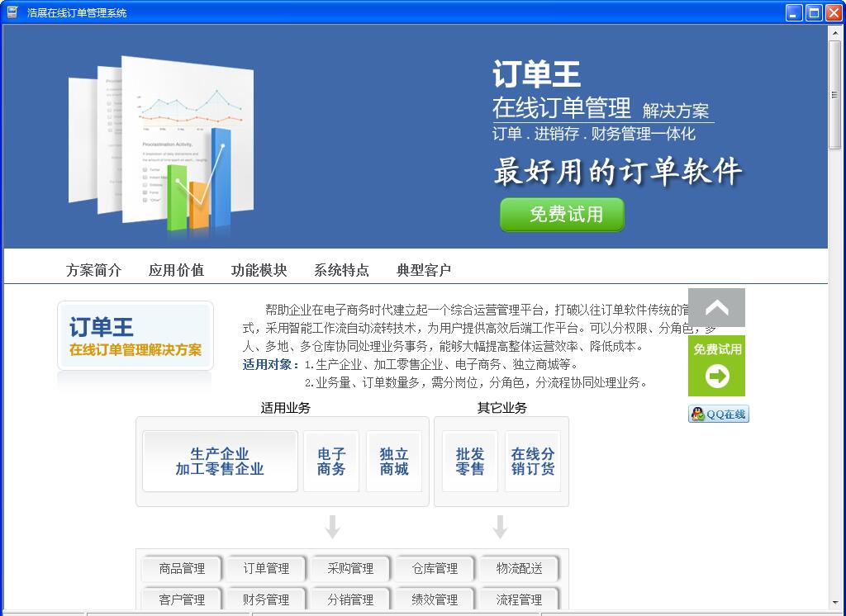Maximize the 浩展在线订单管理系统 window
This screenshot has height=616, width=846.
[814, 12]
